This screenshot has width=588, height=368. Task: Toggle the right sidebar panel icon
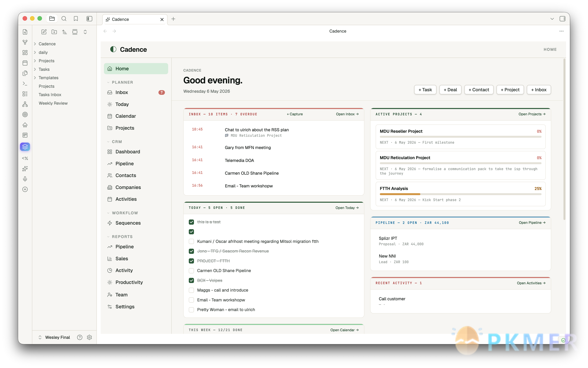[562, 19]
